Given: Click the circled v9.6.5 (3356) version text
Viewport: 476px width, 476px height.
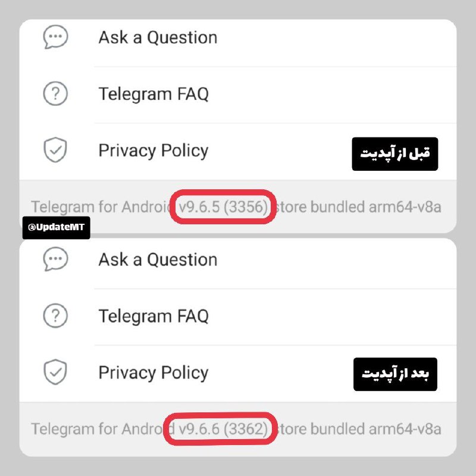Looking at the screenshot, I should click(223, 207).
